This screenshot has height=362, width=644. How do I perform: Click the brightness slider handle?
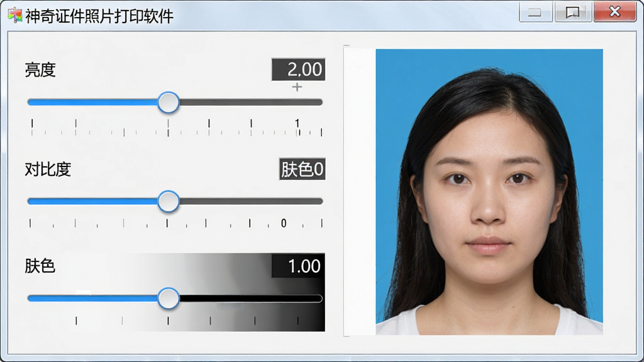point(169,102)
